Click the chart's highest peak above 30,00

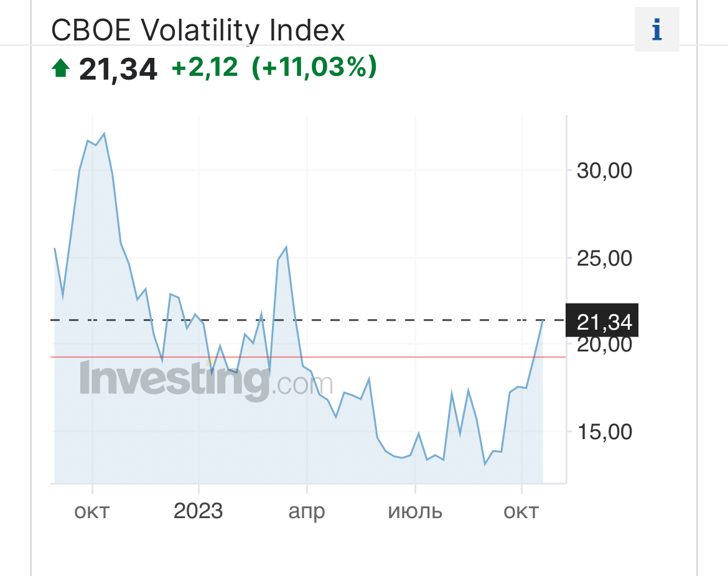tap(104, 134)
